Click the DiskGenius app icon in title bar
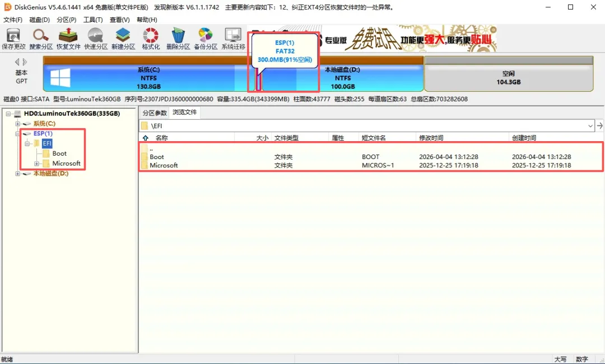605x364 pixels. click(x=7, y=7)
